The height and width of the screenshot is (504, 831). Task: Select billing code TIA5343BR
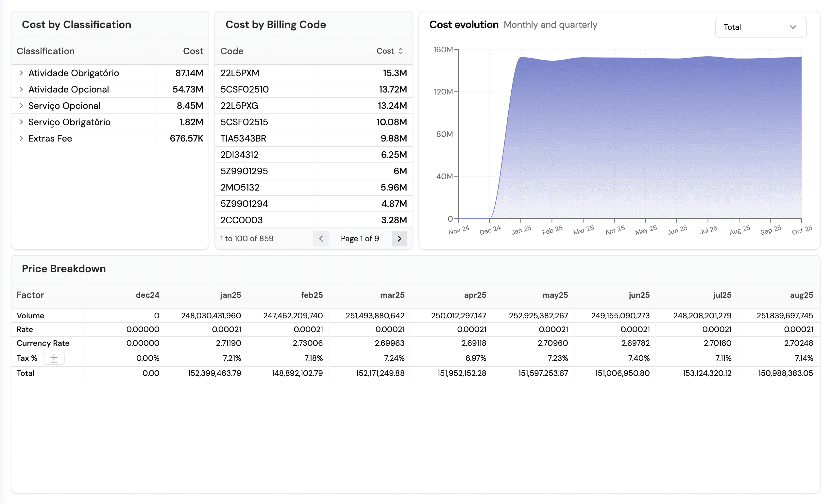(x=243, y=138)
